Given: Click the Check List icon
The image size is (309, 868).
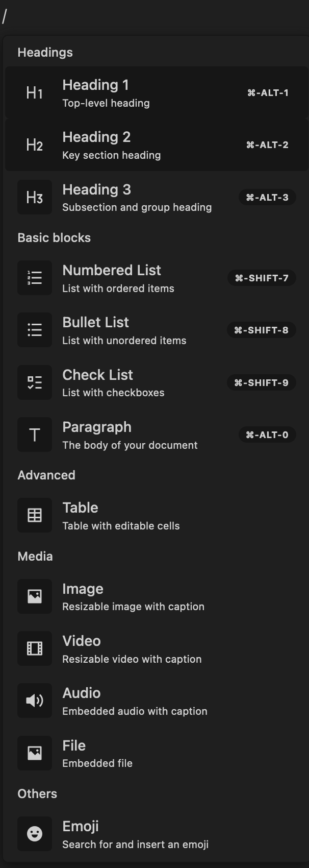Looking at the screenshot, I should click(35, 382).
